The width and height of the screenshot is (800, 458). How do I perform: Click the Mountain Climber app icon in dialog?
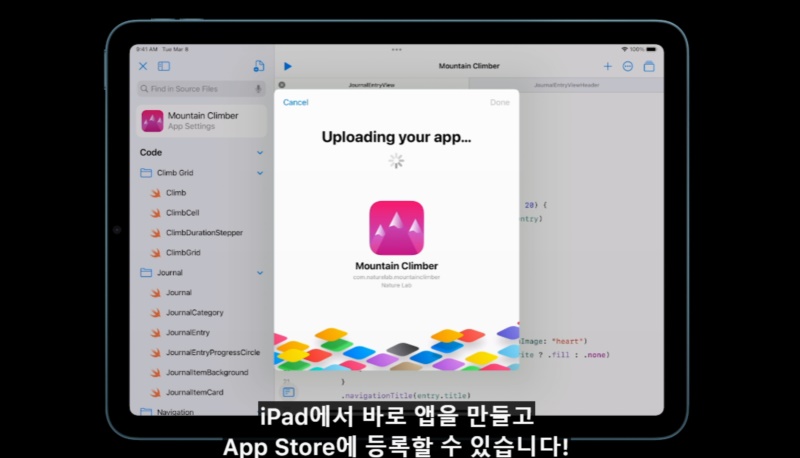pyautogui.click(x=396, y=228)
